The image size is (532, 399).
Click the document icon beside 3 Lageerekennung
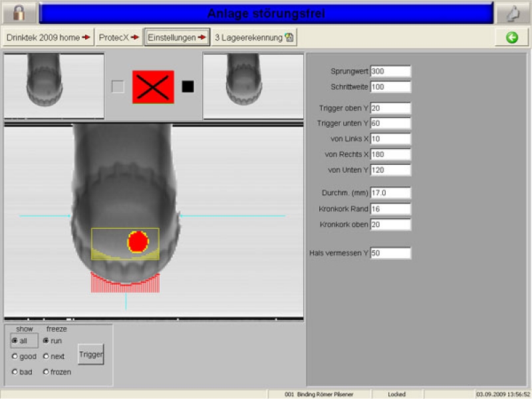pyautogui.click(x=289, y=38)
